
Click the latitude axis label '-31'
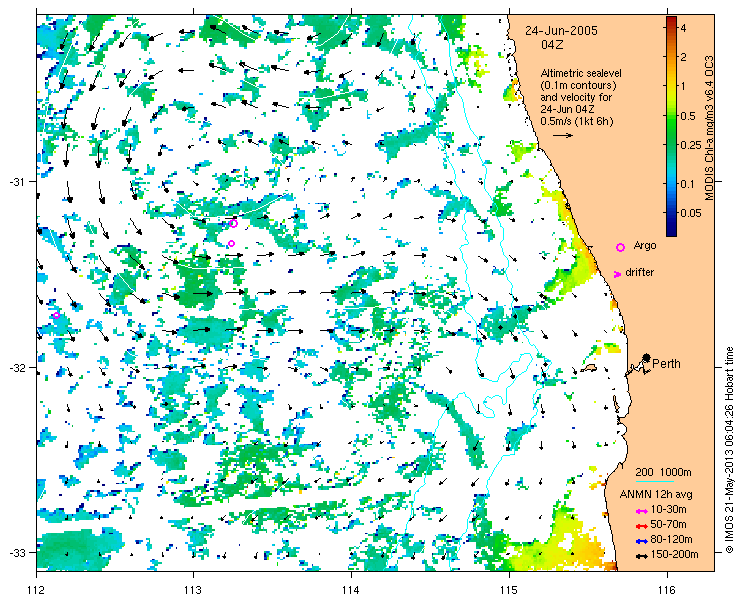click(x=19, y=182)
